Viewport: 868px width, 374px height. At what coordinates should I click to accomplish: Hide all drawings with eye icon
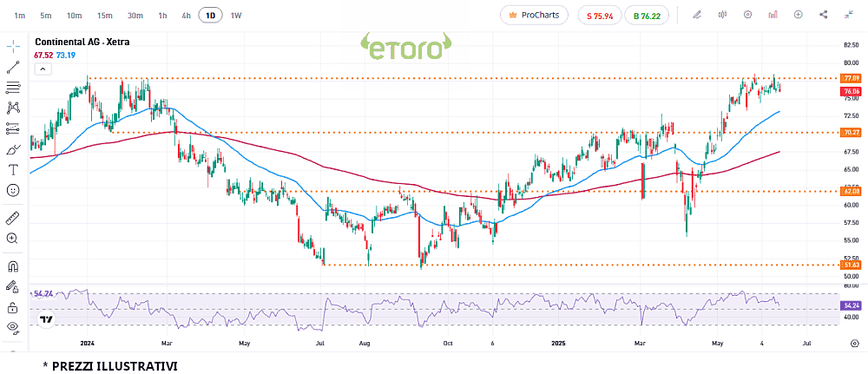click(x=13, y=327)
